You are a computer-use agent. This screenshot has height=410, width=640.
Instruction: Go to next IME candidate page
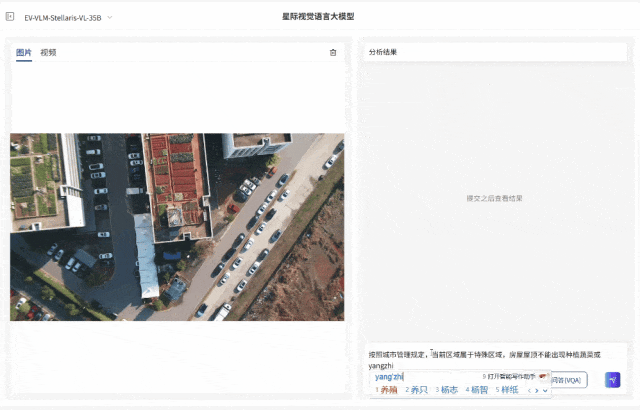537,391
